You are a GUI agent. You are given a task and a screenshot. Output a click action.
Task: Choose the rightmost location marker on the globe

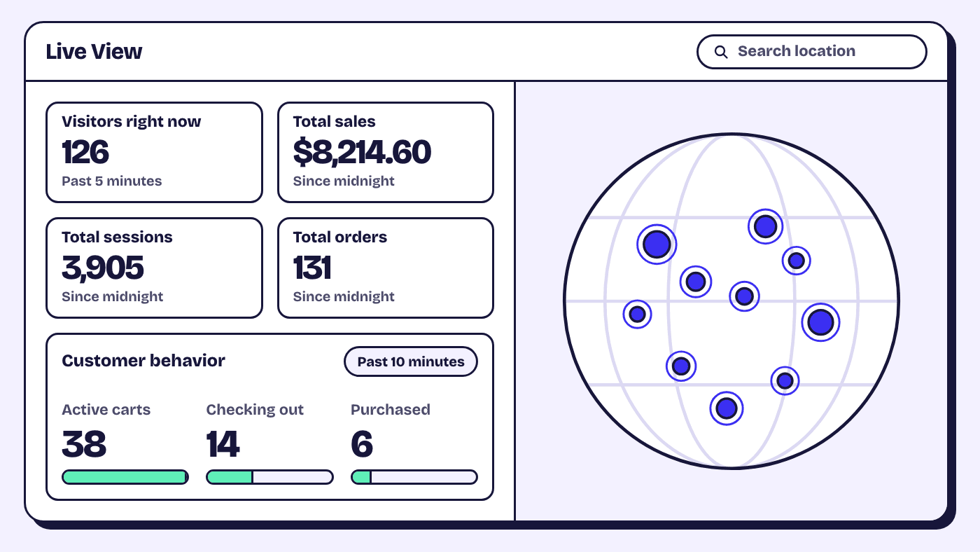click(820, 322)
